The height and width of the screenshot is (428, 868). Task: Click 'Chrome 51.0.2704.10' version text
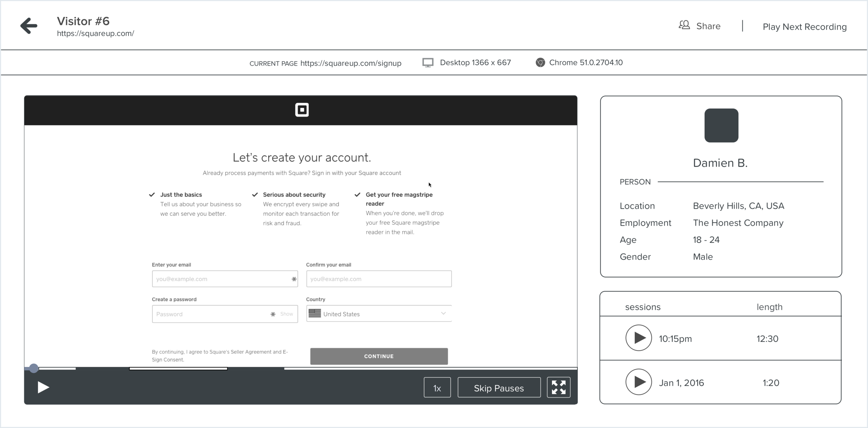tap(586, 63)
